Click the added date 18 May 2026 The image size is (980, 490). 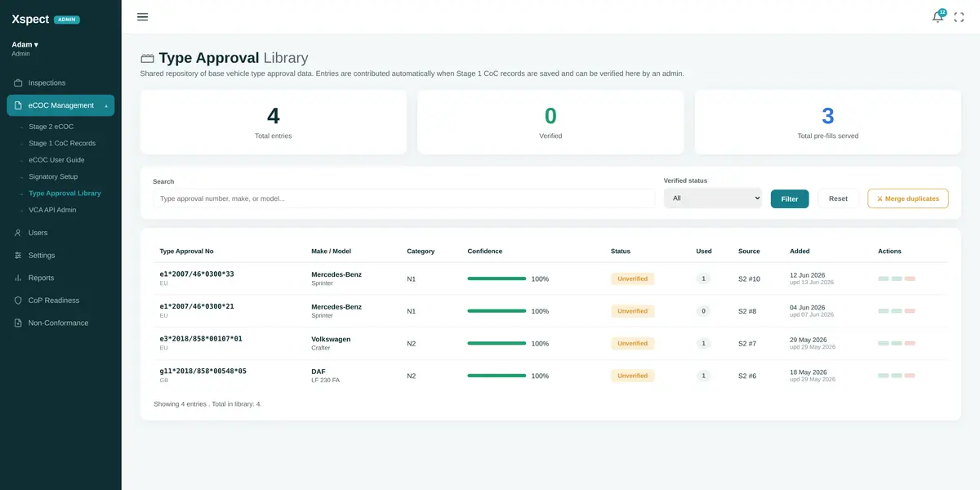click(x=809, y=372)
